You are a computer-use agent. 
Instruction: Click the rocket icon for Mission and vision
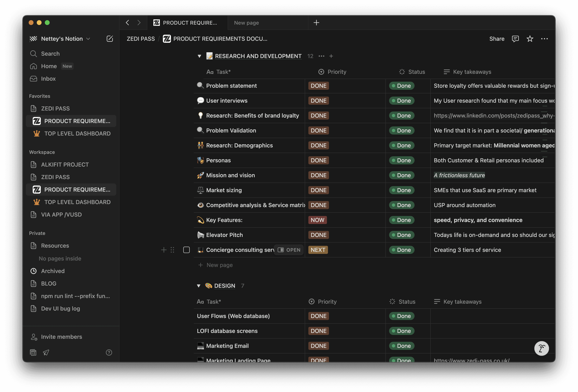[200, 175]
